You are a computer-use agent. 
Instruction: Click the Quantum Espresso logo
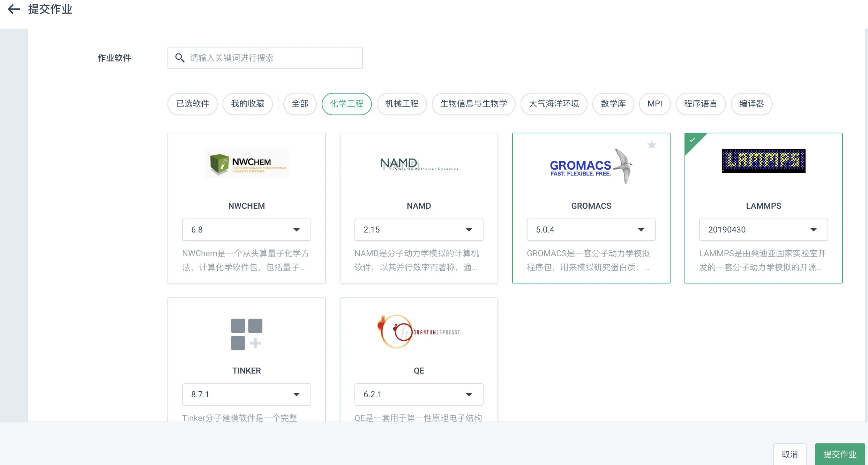tap(419, 332)
